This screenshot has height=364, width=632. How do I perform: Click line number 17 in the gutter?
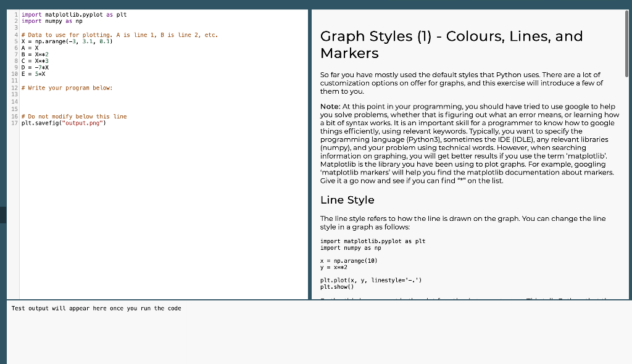pos(15,123)
